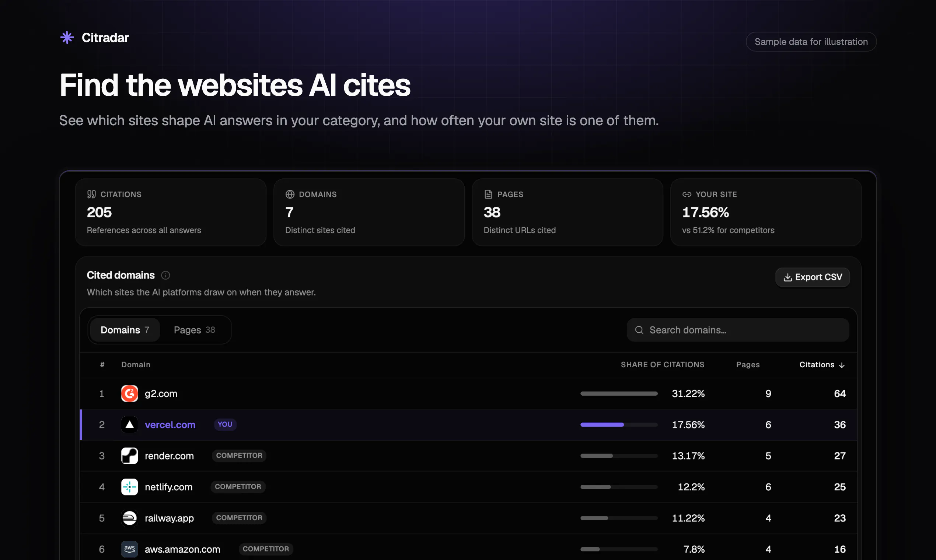936x560 pixels.
Task: Click the 12.2% share for netlify.com
Action: point(691,487)
